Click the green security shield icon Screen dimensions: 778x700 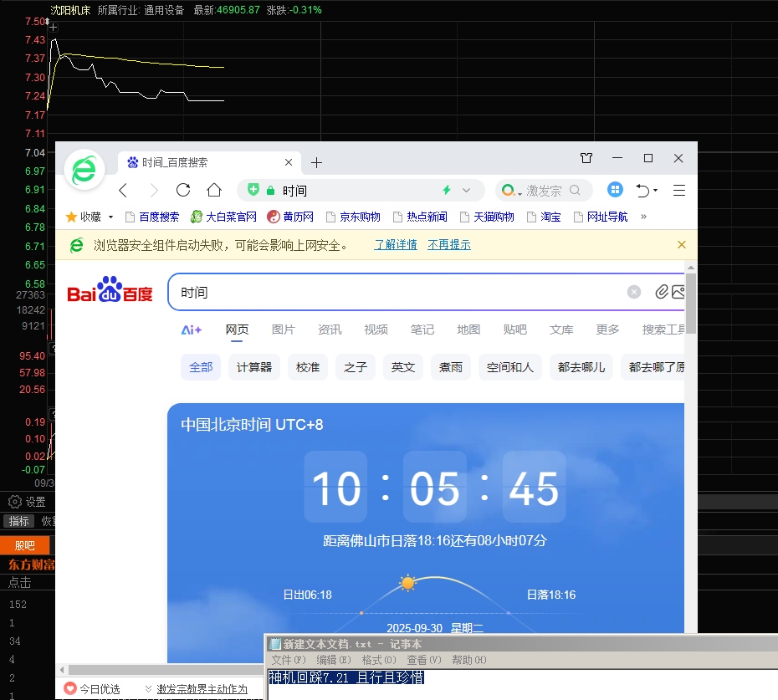click(253, 190)
